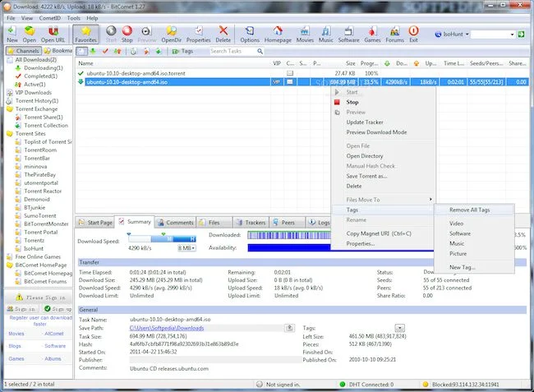
Task: Open the Forums toolbar icon
Action: point(394,35)
